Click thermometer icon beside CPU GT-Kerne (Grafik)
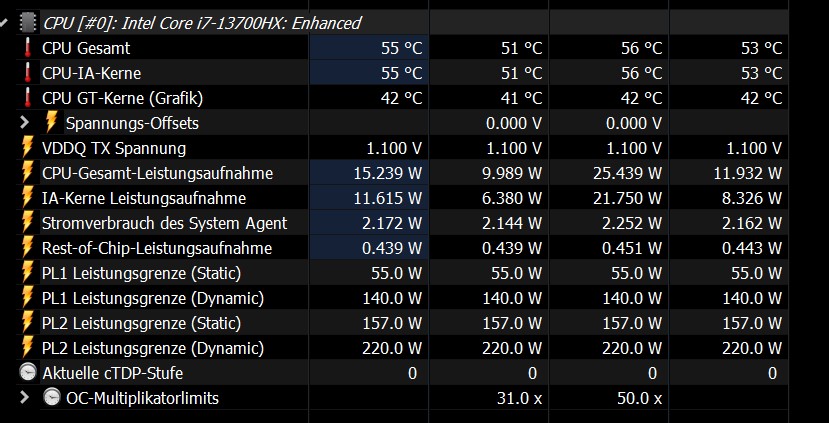 pos(27,98)
